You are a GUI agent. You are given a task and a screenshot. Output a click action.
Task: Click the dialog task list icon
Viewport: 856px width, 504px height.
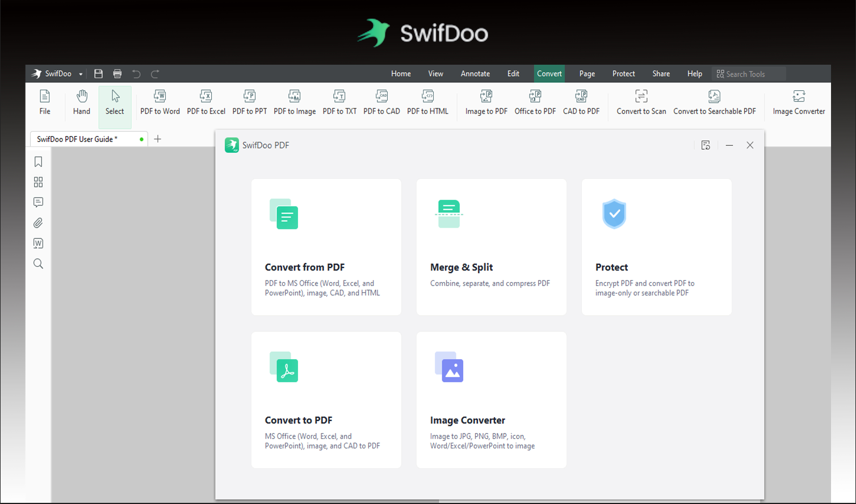pos(706,145)
